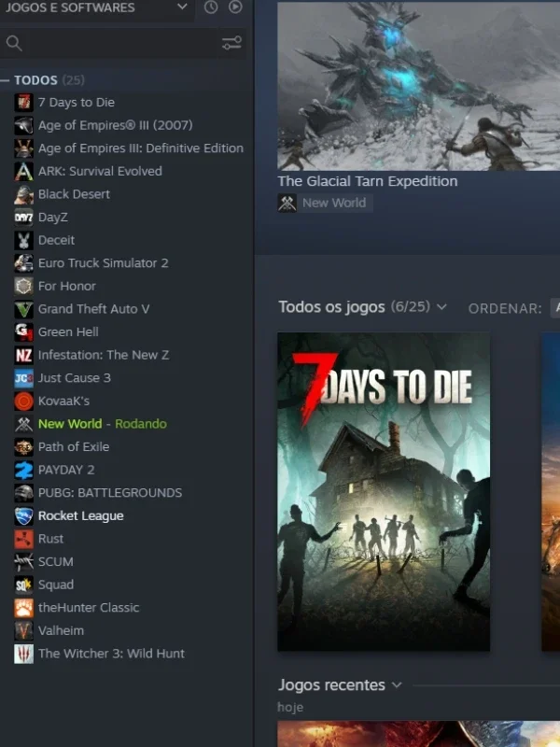Click the search magnifier icon

tap(14, 43)
